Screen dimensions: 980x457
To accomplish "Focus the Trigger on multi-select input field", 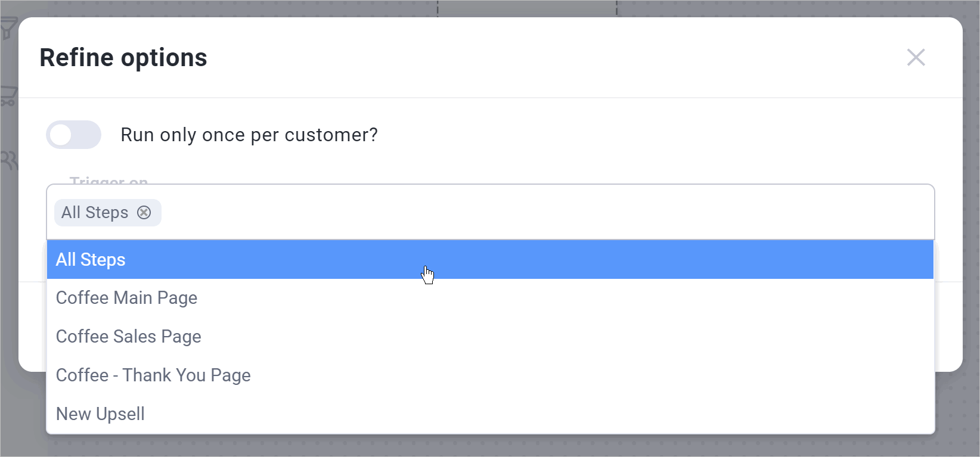I will (536, 213).
